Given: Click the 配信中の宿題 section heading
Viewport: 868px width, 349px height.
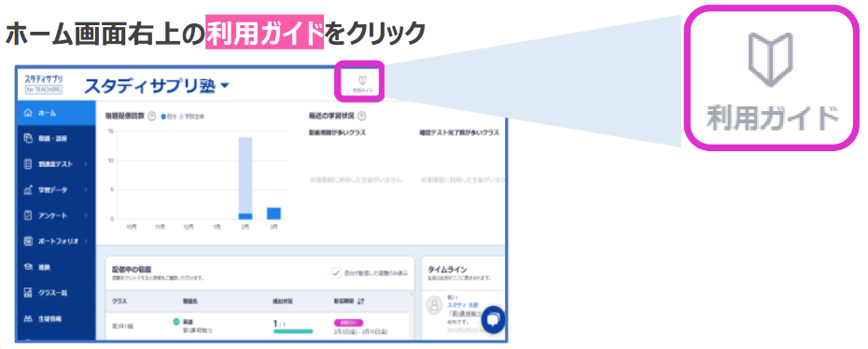Looking at the screenshot, I should (x=132, y=270).
